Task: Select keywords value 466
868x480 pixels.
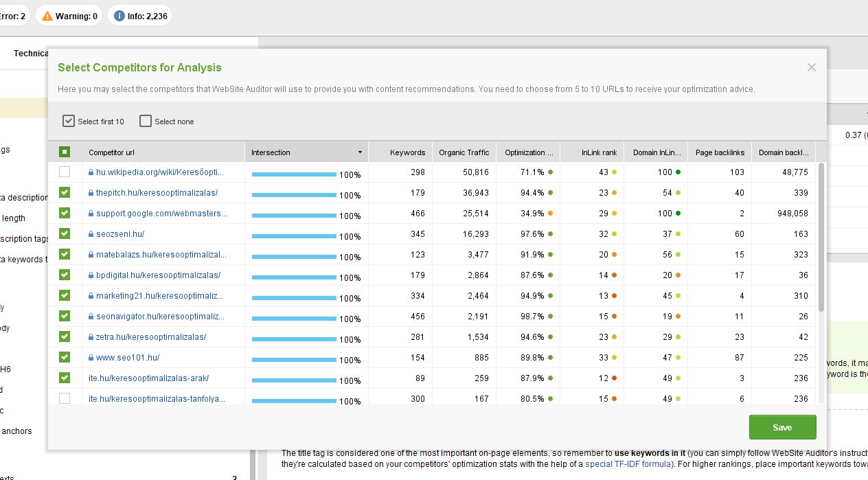Action: (418, 214)
